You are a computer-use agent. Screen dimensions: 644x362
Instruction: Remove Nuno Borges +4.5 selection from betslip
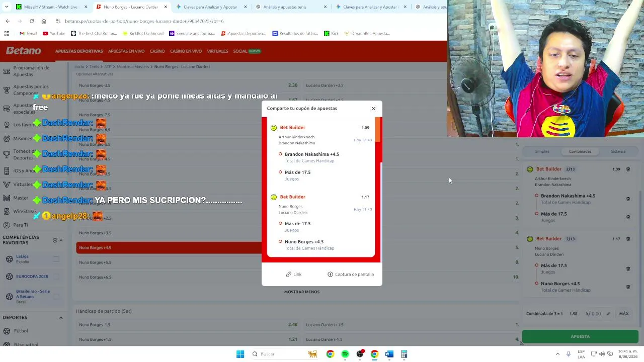628,287
